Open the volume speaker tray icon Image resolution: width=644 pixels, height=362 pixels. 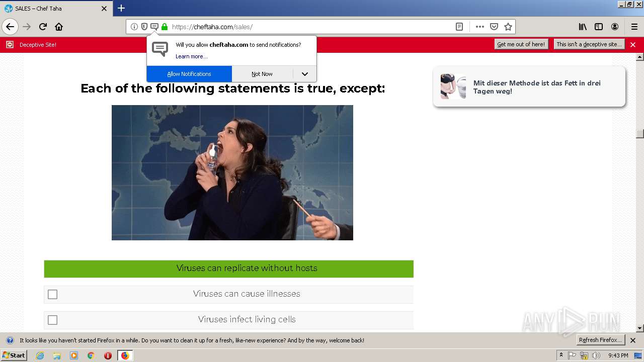(x=596, y=355)
